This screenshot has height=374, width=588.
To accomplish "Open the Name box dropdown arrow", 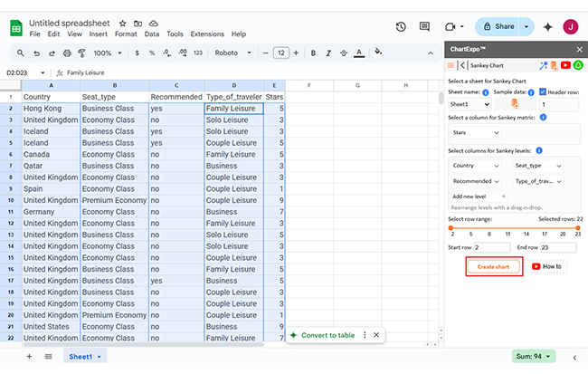I will pos(43,72).
